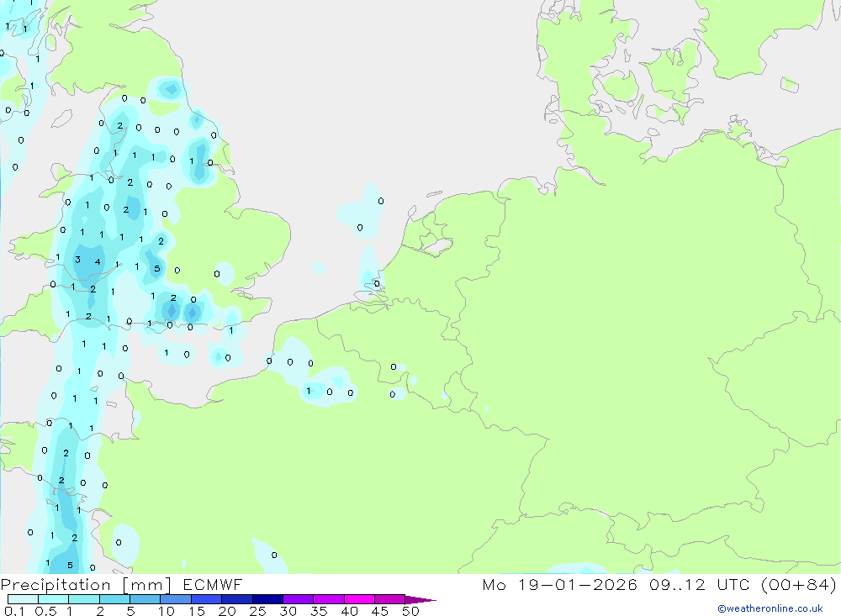The image size is (841, 616).
Task: Select the 0.5–1 mm light cyan legend swatch
Action: (54, 599)
